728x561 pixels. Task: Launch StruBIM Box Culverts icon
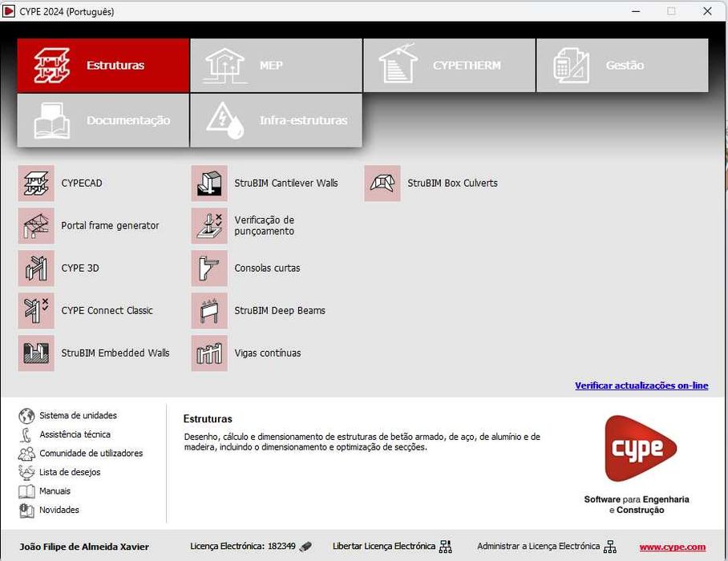pyautogui.click(x=382, y=184)
